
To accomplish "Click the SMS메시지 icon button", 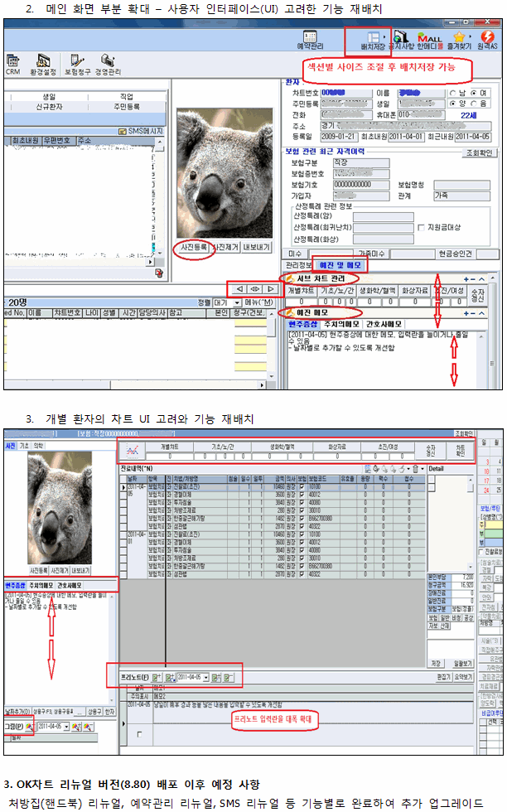I will tap(140, 132).
